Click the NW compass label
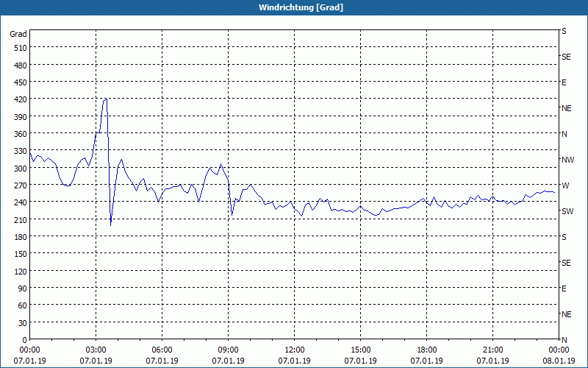This screenshot has height=368, width=588. [567, 160]
